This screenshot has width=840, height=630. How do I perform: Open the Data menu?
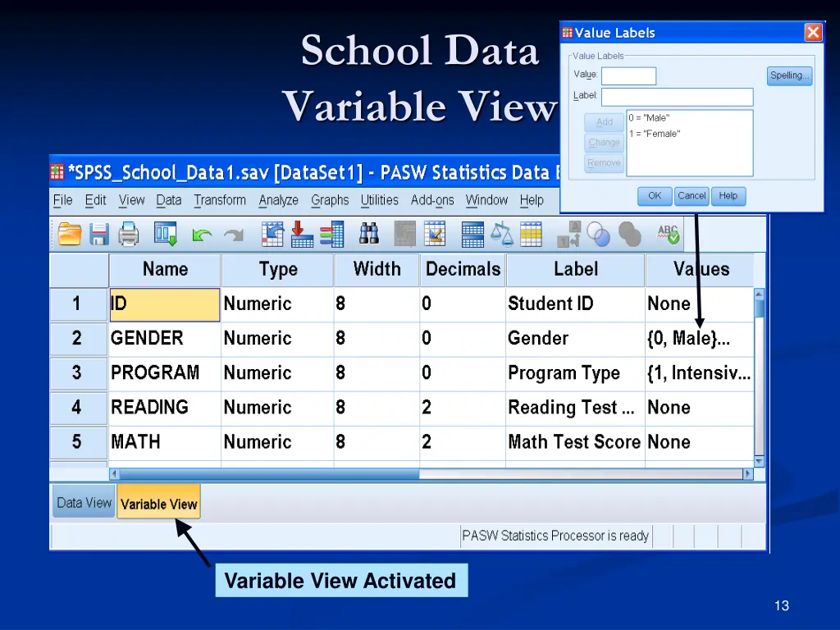(x=169, y=200)
